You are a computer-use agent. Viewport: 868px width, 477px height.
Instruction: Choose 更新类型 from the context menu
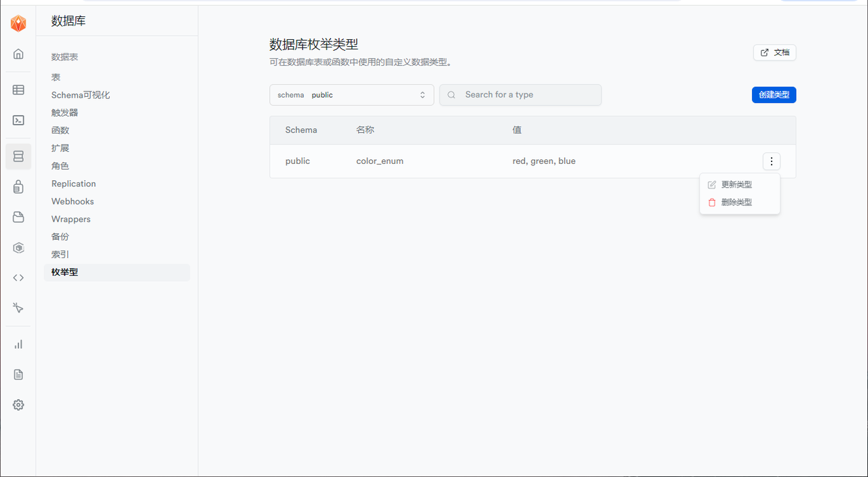point(736,184)
